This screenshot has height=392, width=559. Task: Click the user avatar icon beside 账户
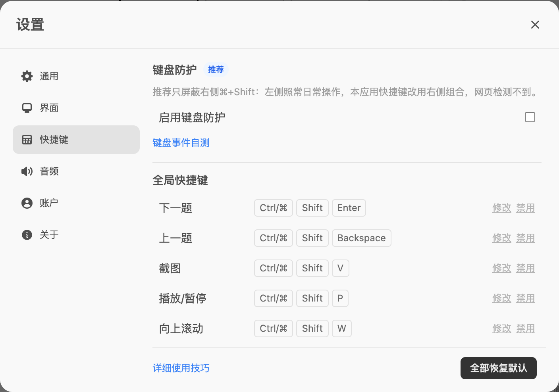[27, 203]
